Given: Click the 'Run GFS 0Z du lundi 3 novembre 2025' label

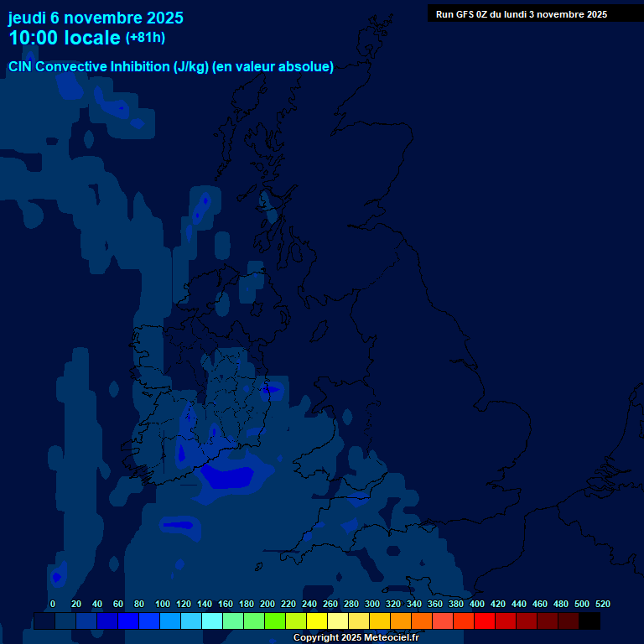Looking at the screenshot, I should (522, 14).
